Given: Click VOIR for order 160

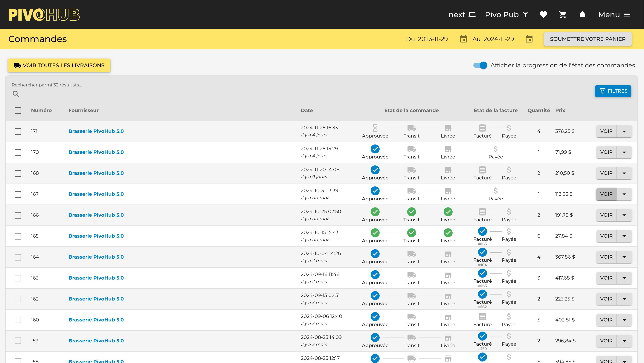Looking at the screenshot, I should point(606,320).
